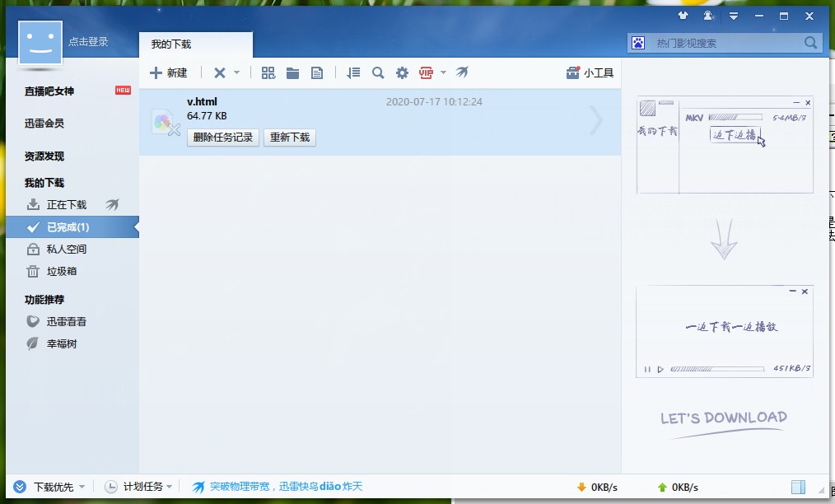This screenshot has width=835, height=504.
Task: Click the NEW badge beside 直播吧女神
Action: pyautogui.click(x=123, y=90)
